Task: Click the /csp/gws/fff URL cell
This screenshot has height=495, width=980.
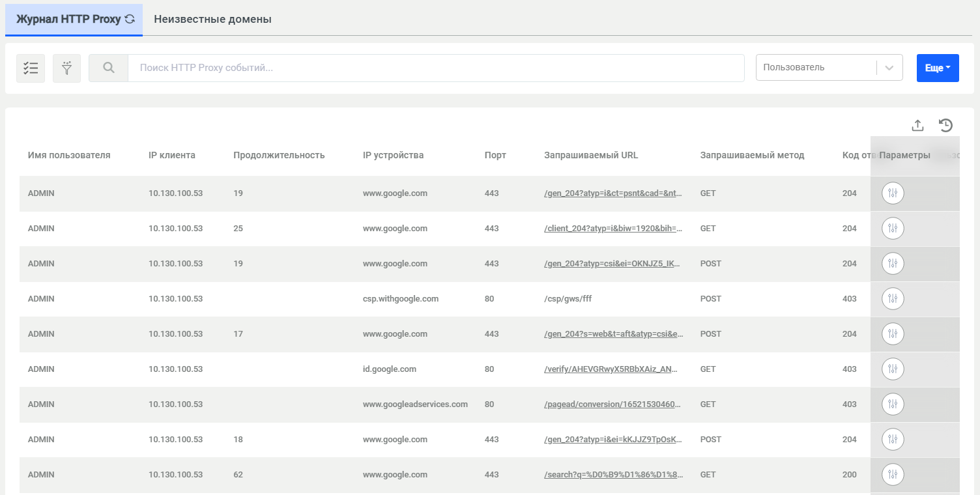Action: pyautogui.click(x=568, y=299)
